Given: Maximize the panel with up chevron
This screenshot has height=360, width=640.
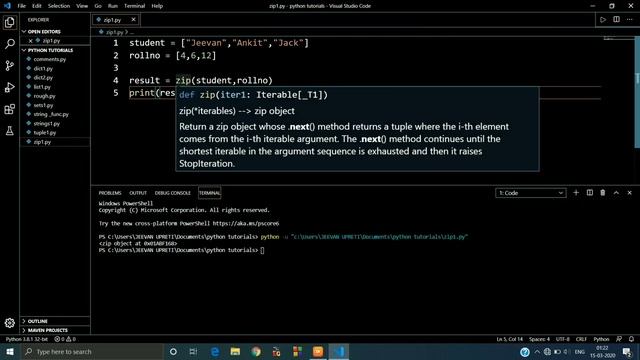Looking at the screenshot, I should coord(616,193).
